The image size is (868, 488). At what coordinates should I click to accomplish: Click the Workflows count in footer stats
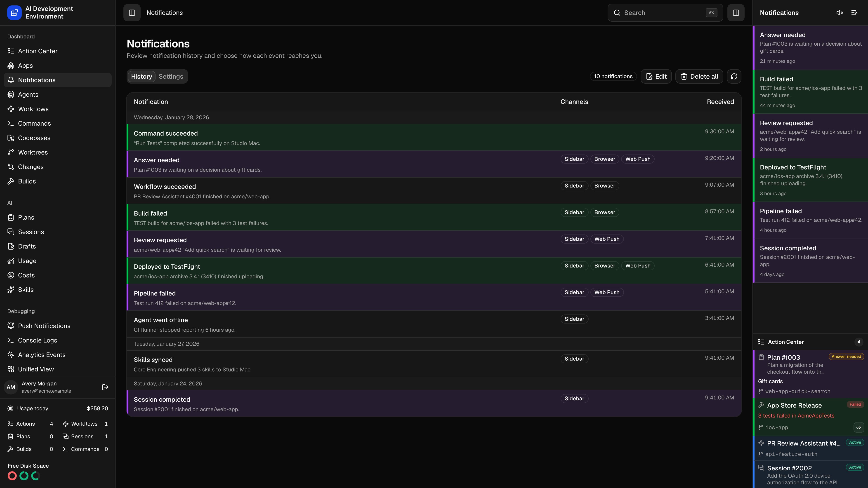[85, 424]
